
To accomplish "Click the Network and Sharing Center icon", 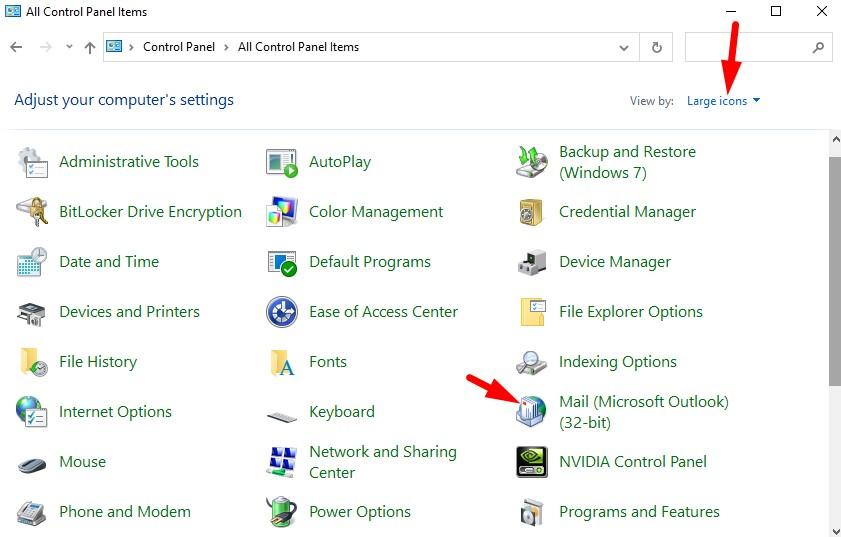I will pyautogui.click(x=282, y=462).
